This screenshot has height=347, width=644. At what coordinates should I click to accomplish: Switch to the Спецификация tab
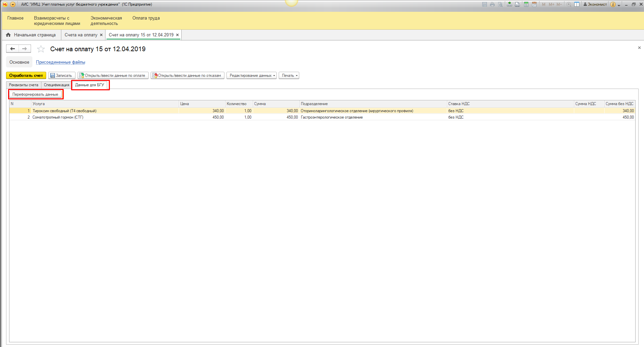tap(56, 85)
